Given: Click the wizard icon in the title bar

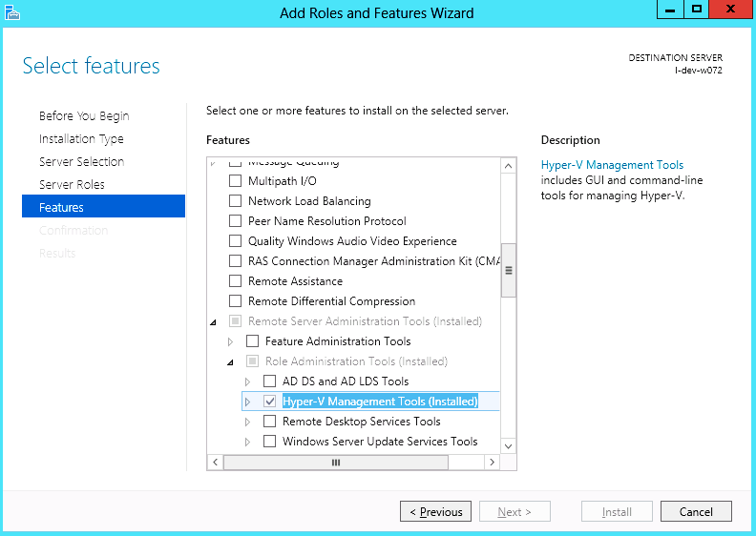Looking at the screenshot, I should tap(12, 12).
